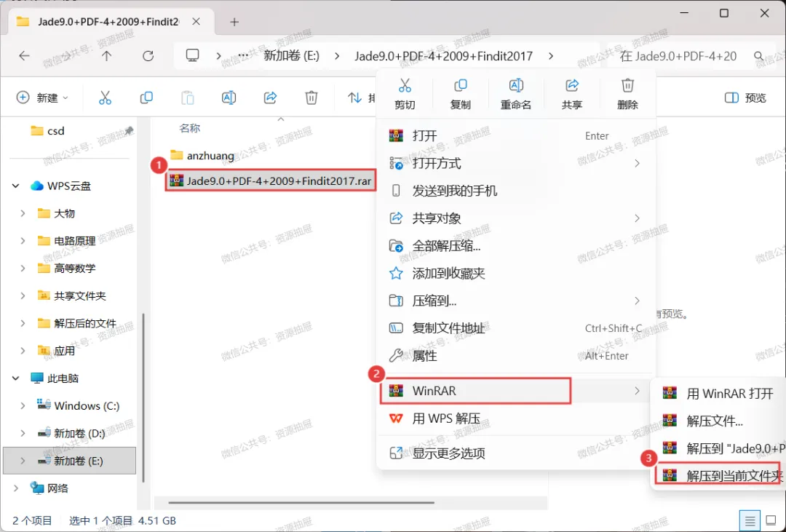Switch to details view icon in status bar
This screenshot has height=532, width=786.
pos(750,521)
